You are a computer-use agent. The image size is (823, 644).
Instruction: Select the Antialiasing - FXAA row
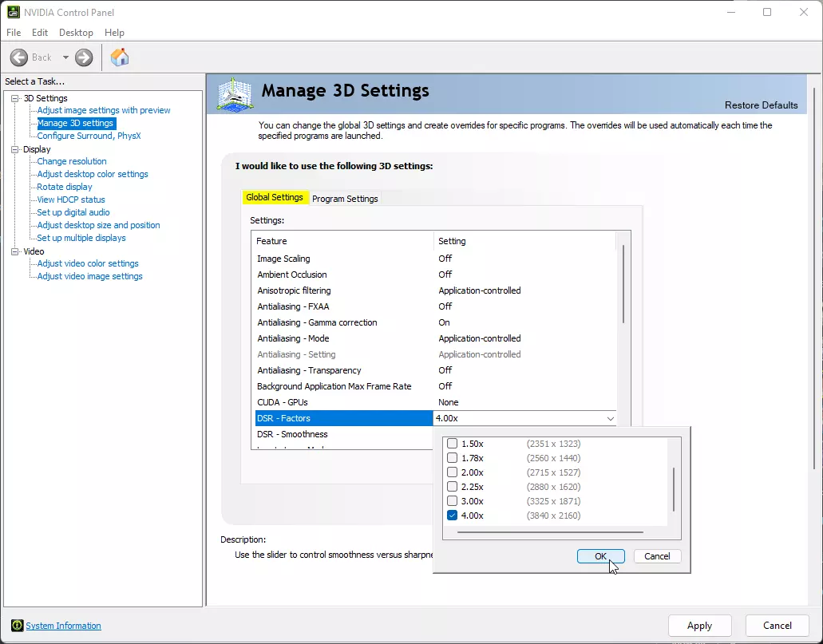(x=434, y=306)
